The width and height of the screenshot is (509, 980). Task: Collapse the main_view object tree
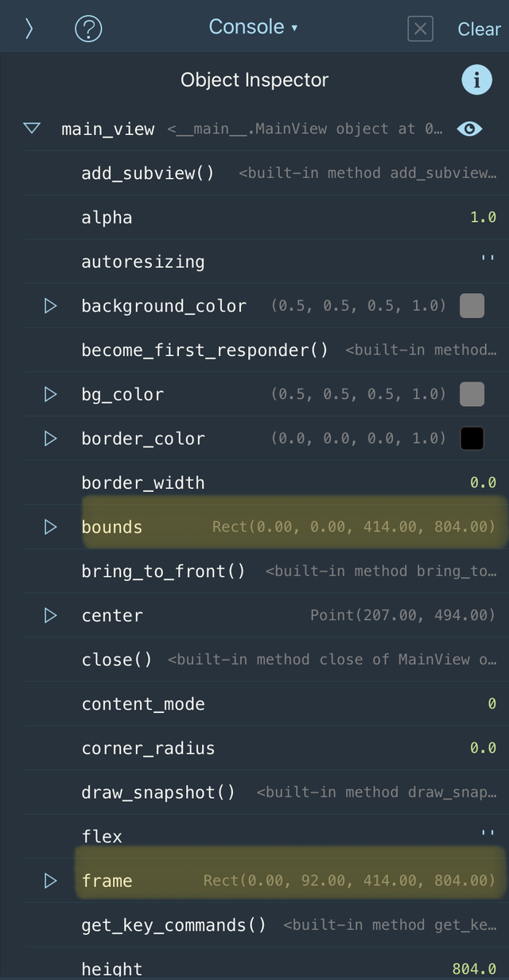click(x=31, y=128)
